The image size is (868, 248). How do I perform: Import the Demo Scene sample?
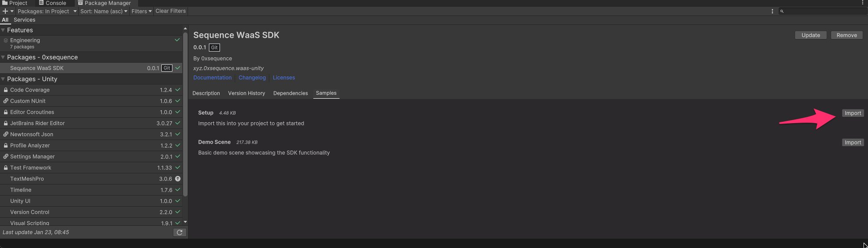[853, 143]
